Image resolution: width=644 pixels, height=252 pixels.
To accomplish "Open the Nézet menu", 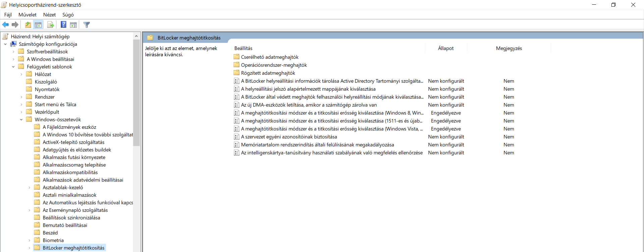I will click(x=49, y=14).
